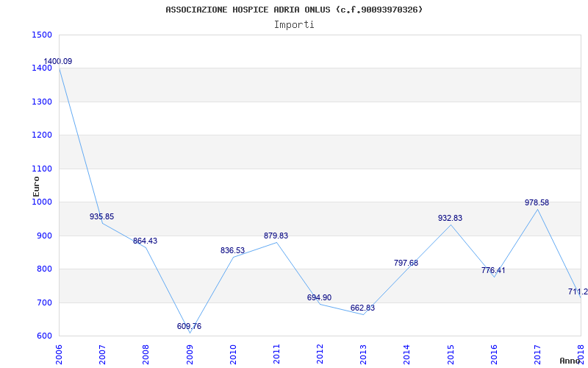Select the 879.83 data label
The image size is (588, 368).
(276, 236)
